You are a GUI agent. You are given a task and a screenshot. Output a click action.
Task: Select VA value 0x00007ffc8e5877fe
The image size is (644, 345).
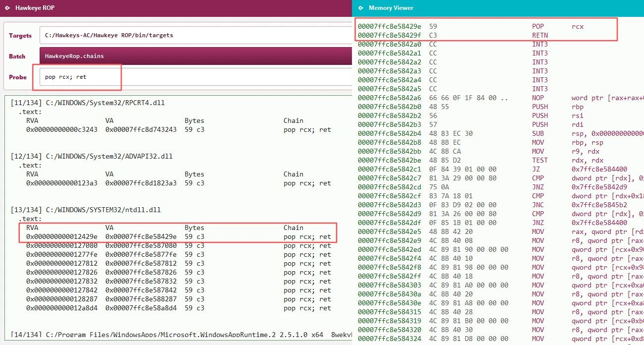click(141, 255)
